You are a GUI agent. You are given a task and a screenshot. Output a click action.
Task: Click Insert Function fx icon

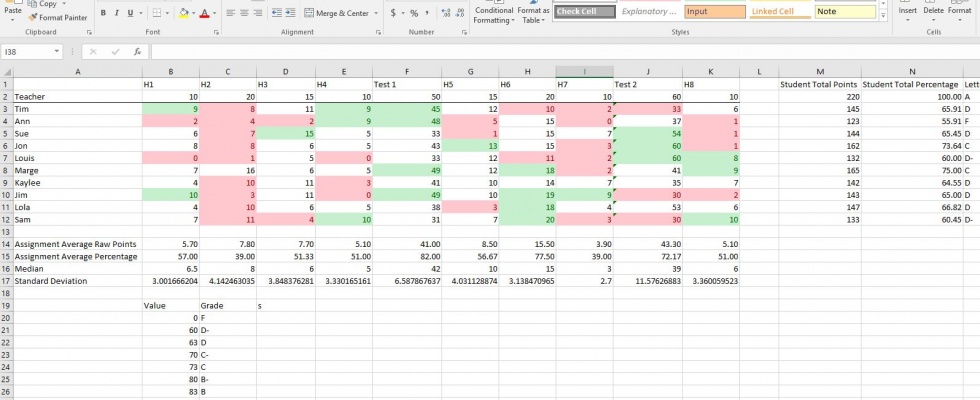pyautogui.click(x=137, y=51)
